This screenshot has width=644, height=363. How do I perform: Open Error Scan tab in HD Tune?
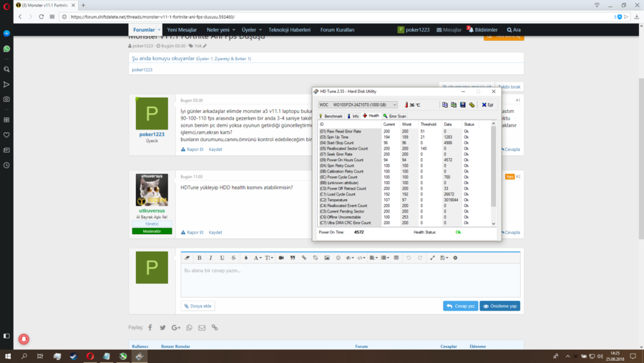coord(395,116)
